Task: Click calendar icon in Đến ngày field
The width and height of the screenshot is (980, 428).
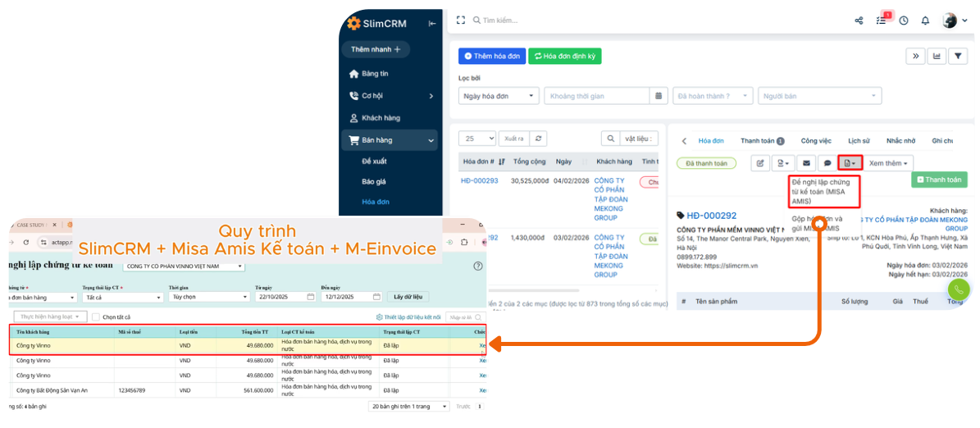Action: coord(376,297)
